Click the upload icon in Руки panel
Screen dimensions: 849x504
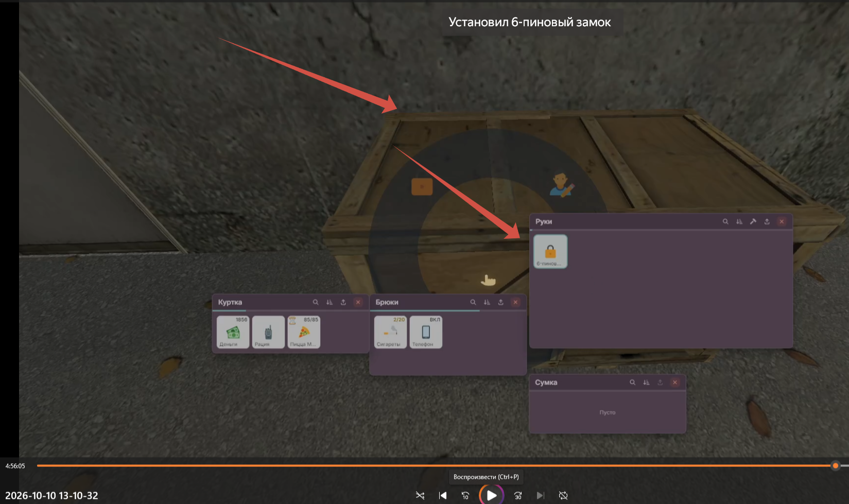pos(767,221)
